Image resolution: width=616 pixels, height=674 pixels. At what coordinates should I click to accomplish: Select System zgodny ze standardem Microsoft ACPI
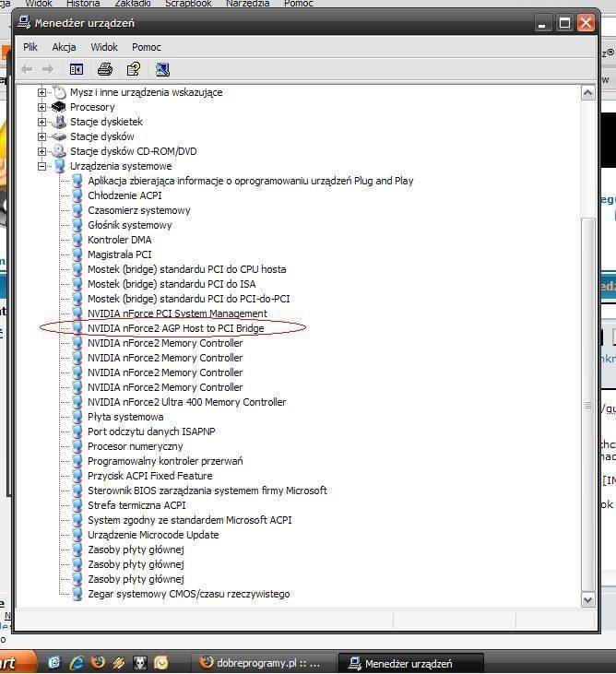coord(190,520)
